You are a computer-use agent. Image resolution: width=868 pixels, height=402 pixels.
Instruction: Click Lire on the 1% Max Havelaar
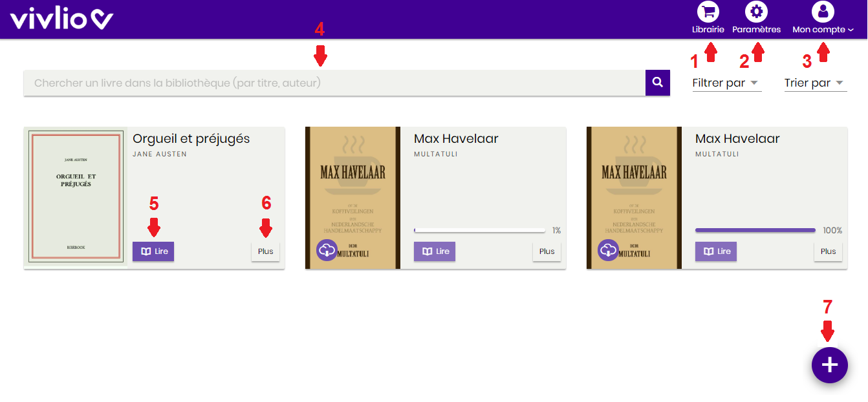pyautogui.click(x=435, y=251)
